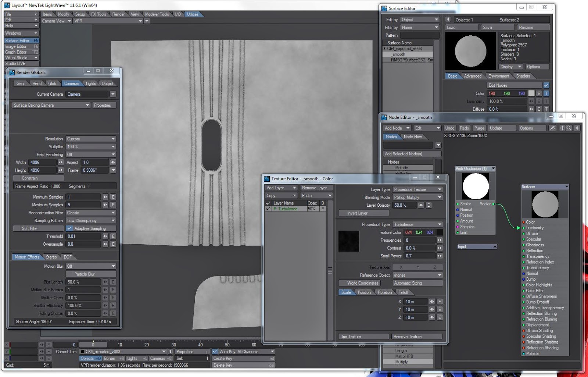
Task: Open the Render menu tab in Layout
Action: [118, 14]
